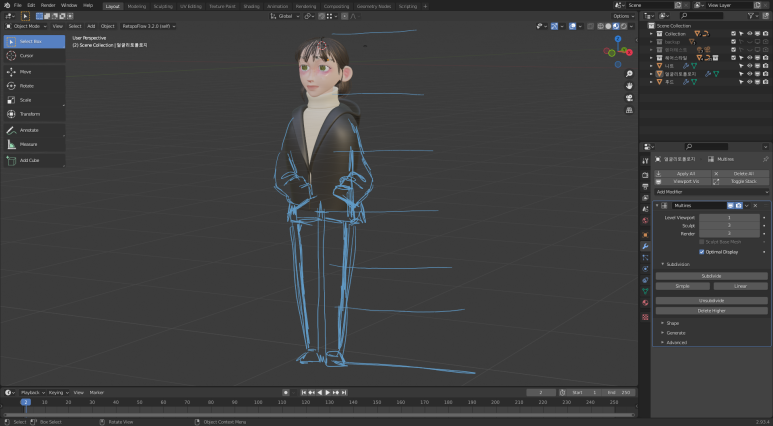Activate the Add Cube tool
The image size is (773, 426).
point(34,160)
